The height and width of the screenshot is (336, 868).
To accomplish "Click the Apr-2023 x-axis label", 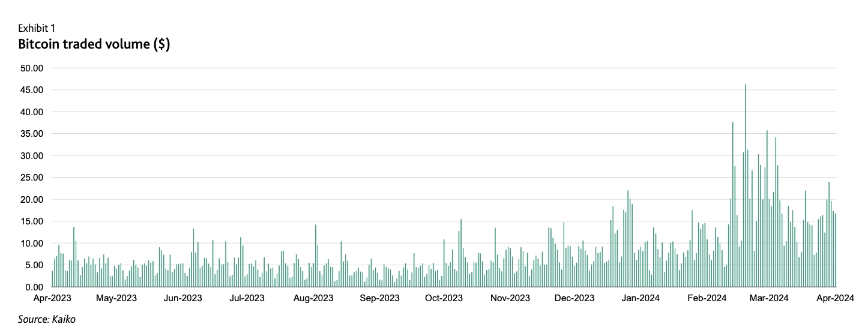I will click(x=52, y=298).
